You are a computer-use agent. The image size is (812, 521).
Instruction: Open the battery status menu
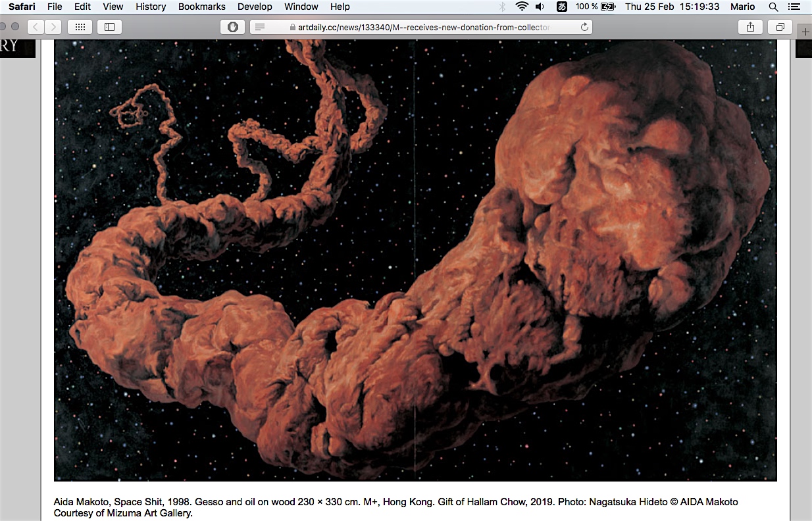596,7
